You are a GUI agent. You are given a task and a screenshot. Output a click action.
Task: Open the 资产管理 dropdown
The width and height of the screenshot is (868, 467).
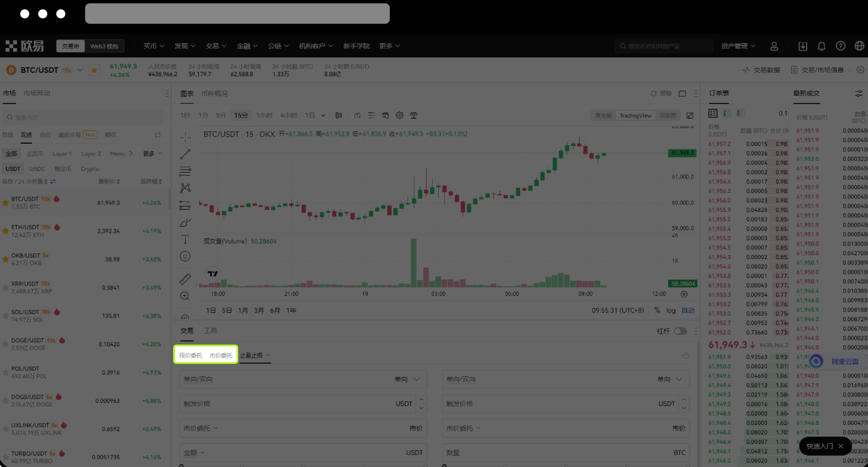738,46
